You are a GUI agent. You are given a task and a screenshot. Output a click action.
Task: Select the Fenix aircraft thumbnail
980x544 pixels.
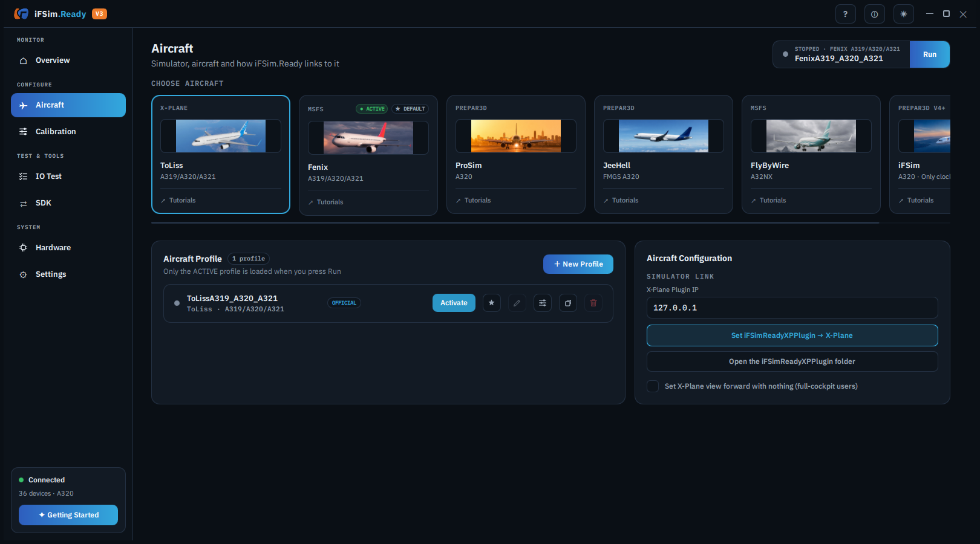coord(368,138)
